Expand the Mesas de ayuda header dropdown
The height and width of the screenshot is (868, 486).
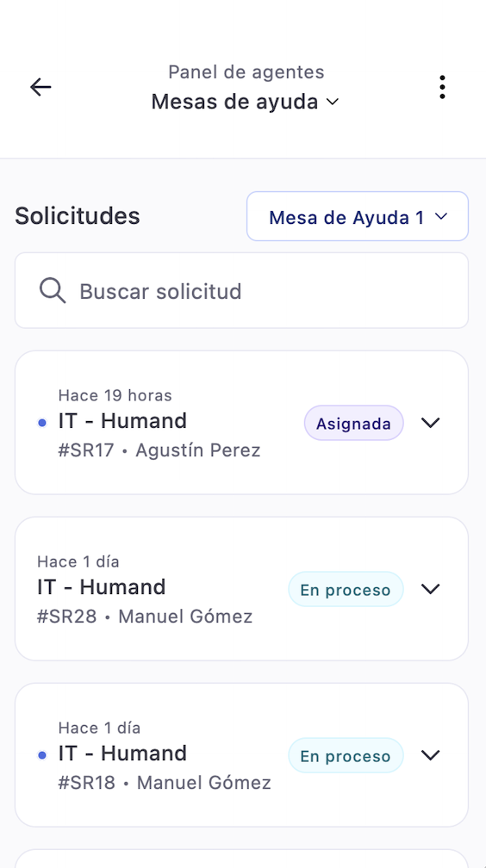[x=245, y=102]
